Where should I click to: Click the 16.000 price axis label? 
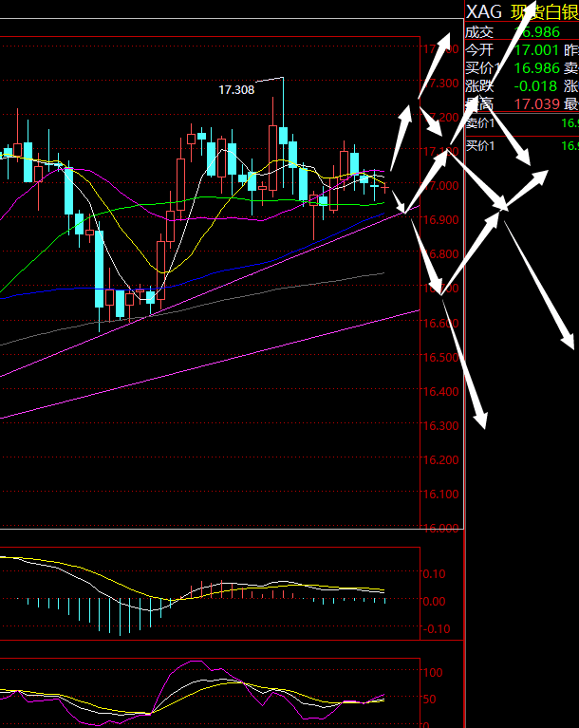click(440, 528)
